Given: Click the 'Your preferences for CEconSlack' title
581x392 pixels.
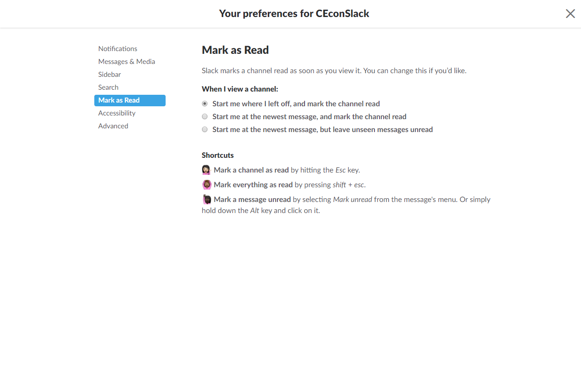Looking at the screenshot, I should click(x=294, y=14).
